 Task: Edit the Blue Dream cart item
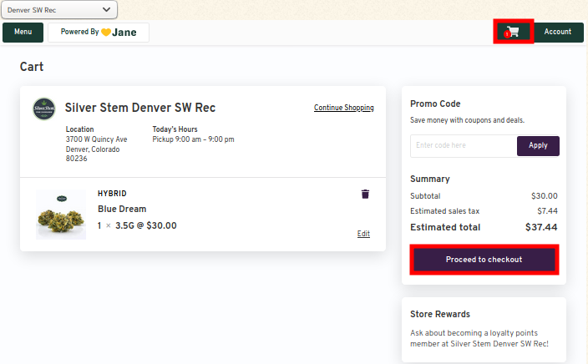point(363,234)
